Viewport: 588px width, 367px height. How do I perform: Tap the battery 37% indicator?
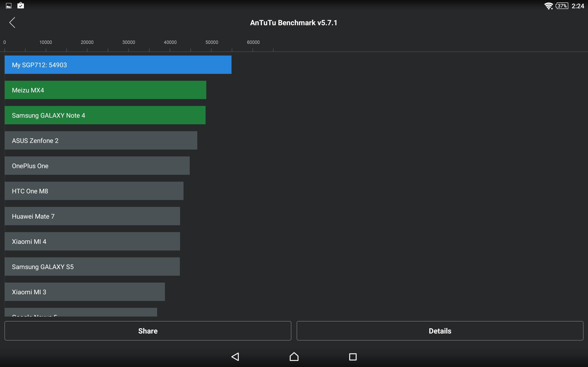[562, 6]
